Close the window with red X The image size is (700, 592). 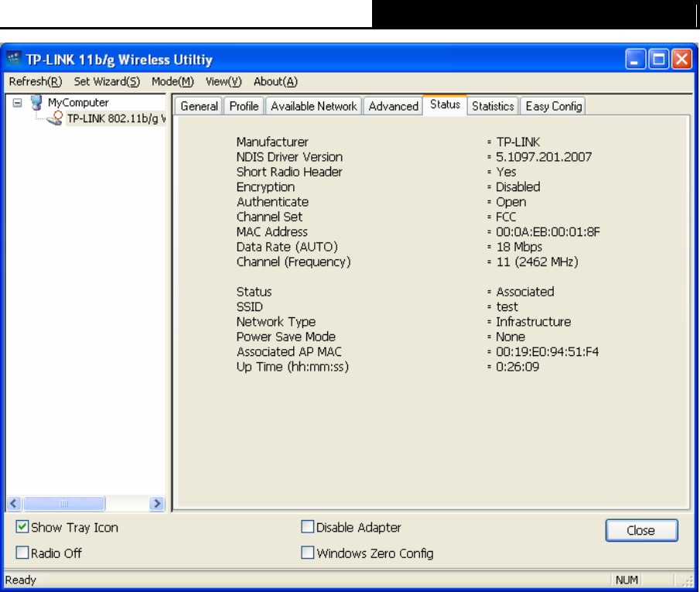(x=681, y=59)
